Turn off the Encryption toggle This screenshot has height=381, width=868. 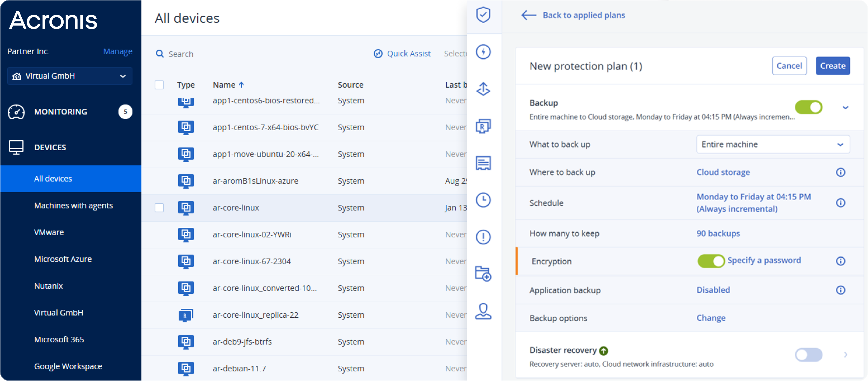tap(711, 261)
